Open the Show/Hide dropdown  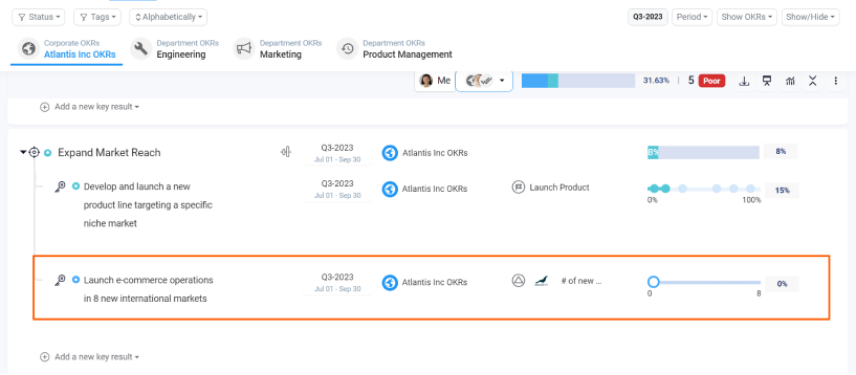point(810,17)
